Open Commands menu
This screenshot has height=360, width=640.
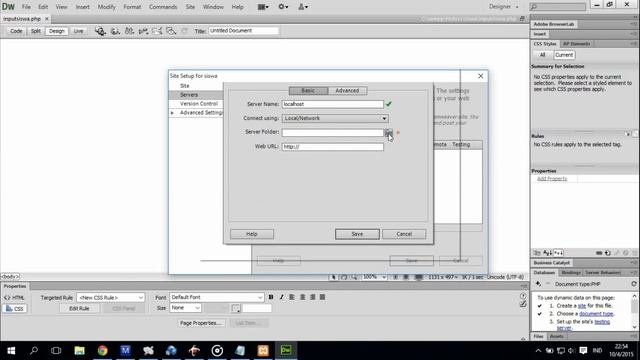pyautogui.click(x=163, y=7)
